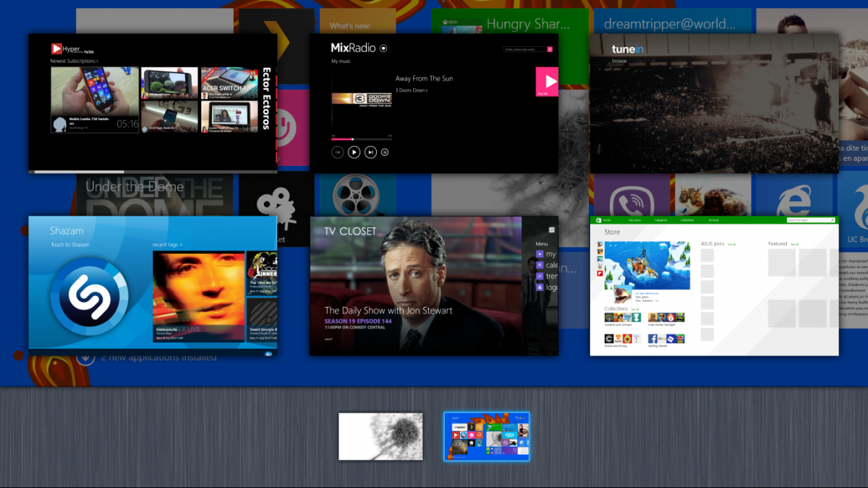Click the Facebook icon in Getting Started

coord(653,338)
